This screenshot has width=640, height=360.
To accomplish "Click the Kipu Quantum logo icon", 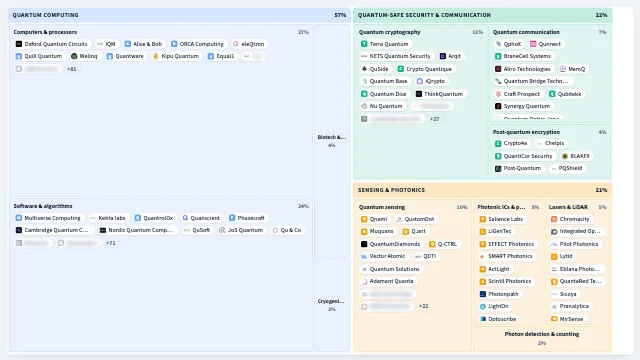I will coord(156,56).
